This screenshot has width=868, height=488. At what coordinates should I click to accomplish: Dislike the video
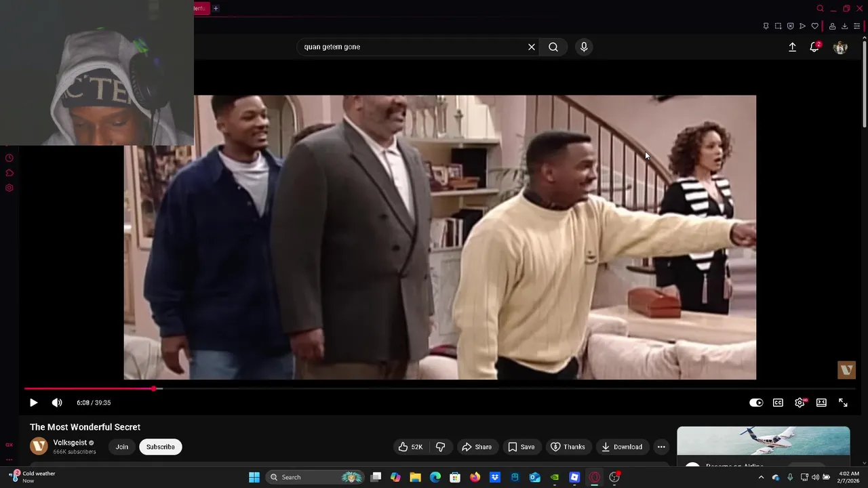tap(440, 447)
